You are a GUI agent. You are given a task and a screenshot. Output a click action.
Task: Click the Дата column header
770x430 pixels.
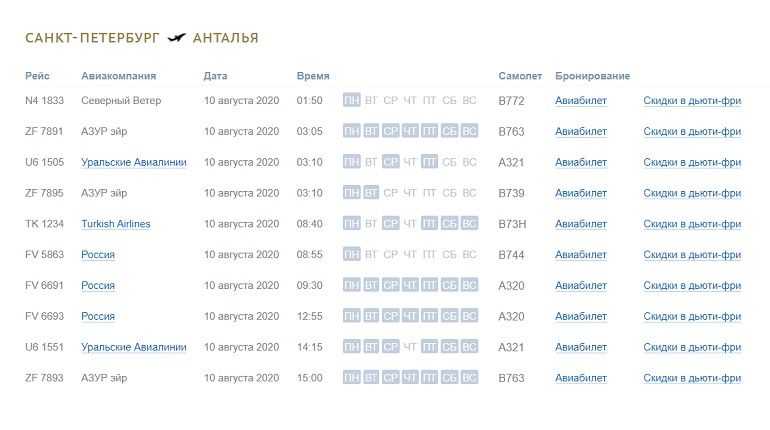click(216, 76)
